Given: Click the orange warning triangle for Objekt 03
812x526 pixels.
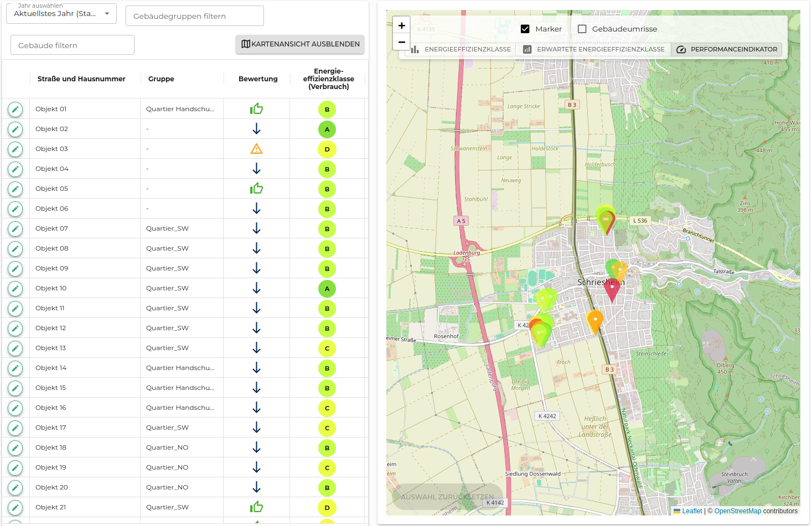Looking at the screenshot, I should [256, 149].
